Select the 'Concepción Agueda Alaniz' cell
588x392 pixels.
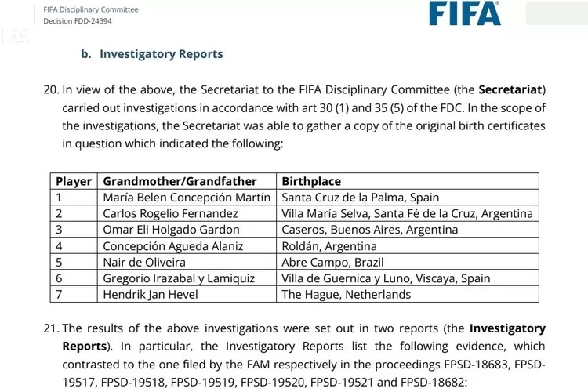pyautogui.click(x=173, y=246)
